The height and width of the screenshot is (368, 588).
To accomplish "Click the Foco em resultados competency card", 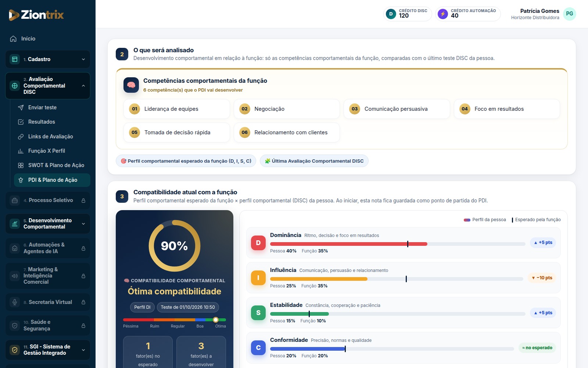I will (x=507, y=109).
